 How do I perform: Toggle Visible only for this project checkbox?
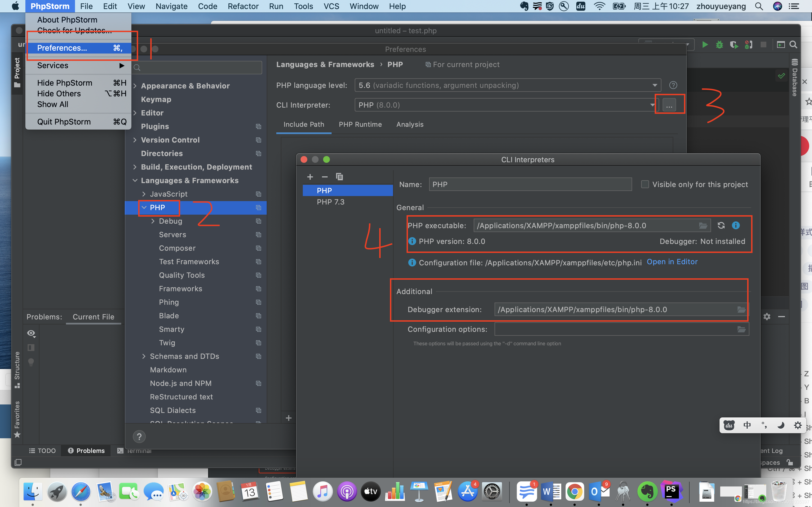click(x=644, y=184)
